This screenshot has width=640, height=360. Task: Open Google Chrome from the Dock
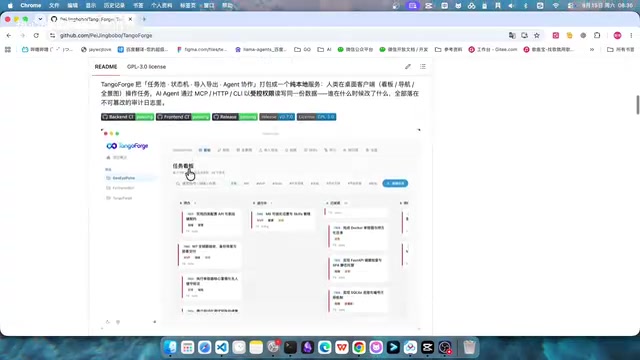[359, 347]
